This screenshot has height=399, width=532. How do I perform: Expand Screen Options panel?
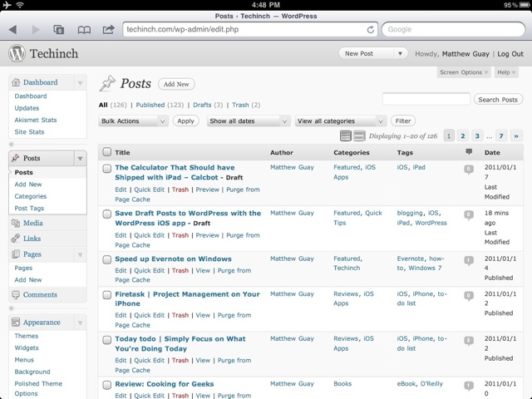point(464,72)
